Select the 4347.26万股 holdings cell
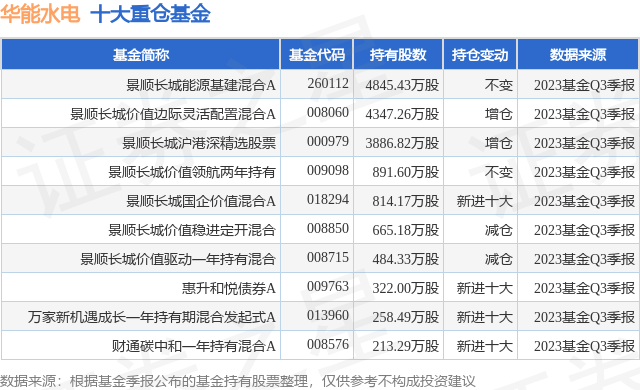640x390 pixels. tap(402, 114)
